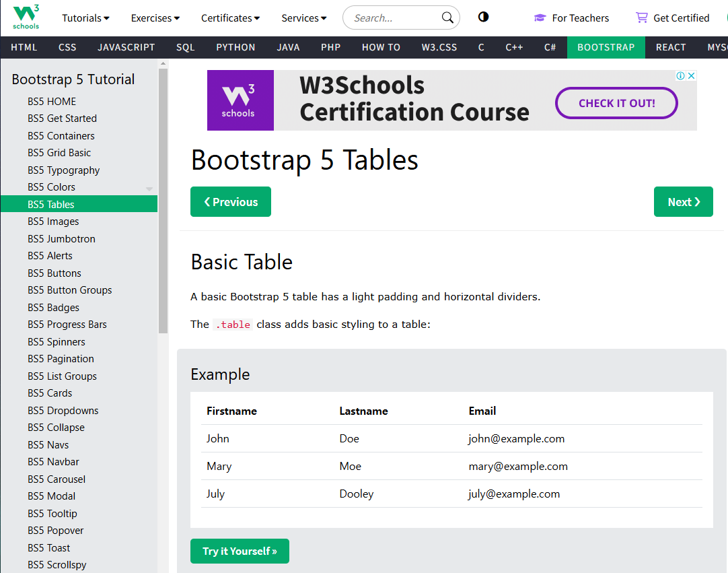Select the BOOTSTRAP tab in navbar
The height and width of the screenshot is (573, 728).
tap(606, 47)
